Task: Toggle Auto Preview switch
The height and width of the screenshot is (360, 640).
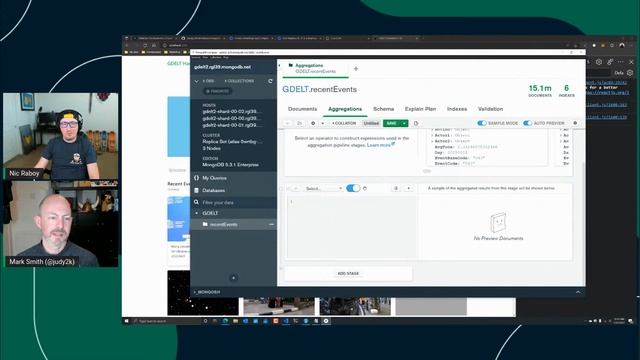Action: (527, 123)
